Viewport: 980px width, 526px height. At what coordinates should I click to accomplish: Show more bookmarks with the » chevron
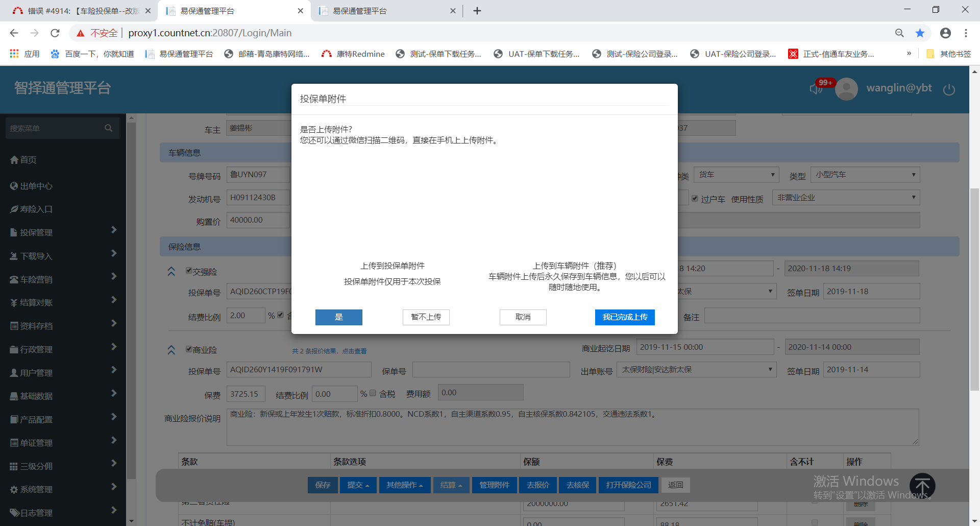click(x=909, y=53)
